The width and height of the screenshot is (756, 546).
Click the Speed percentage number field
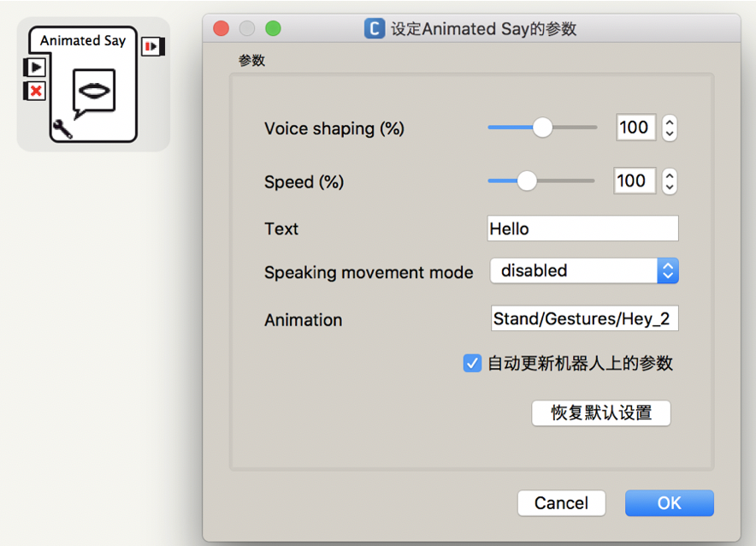[634, 181]
